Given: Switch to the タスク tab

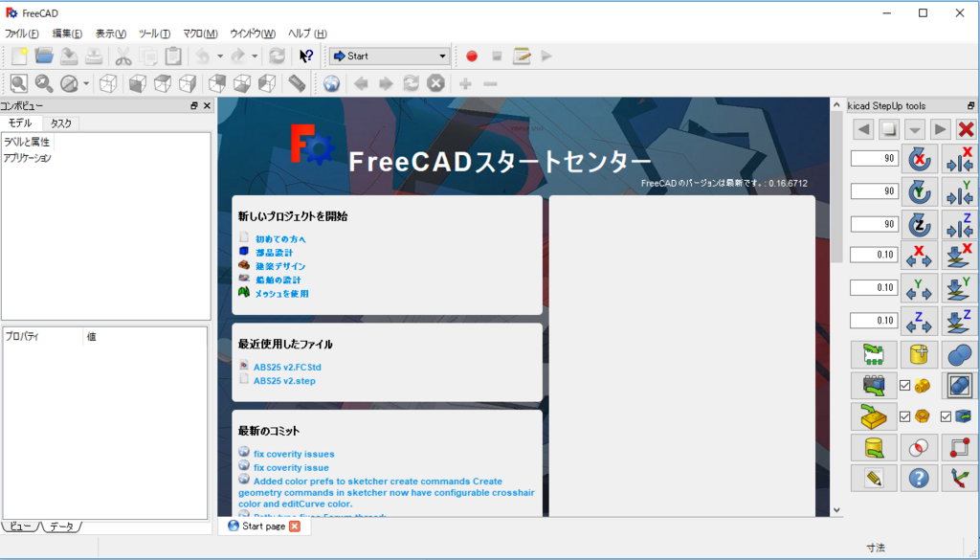Looking at the screenshot, I should (60, 123).
